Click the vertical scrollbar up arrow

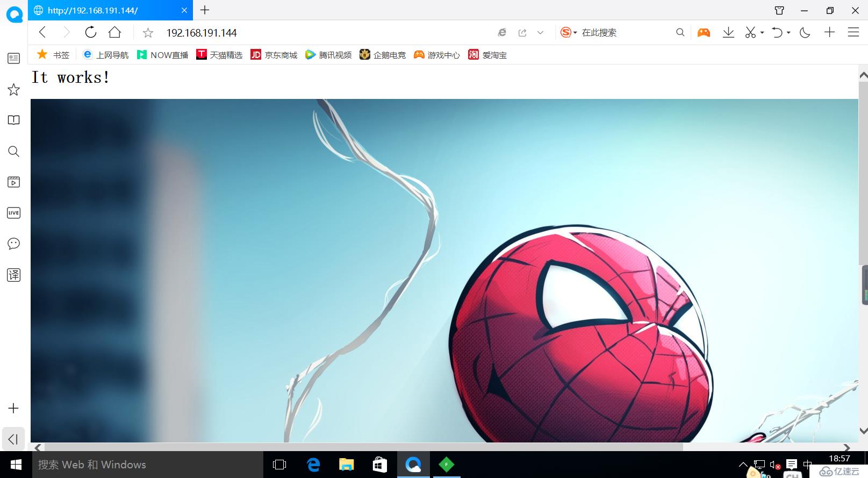[x=863, y=75]
